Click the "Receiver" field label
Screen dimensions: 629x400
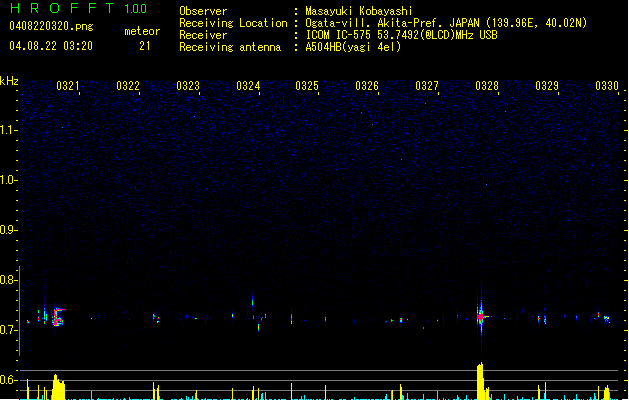pyautogui.click(x=203, y=35)
